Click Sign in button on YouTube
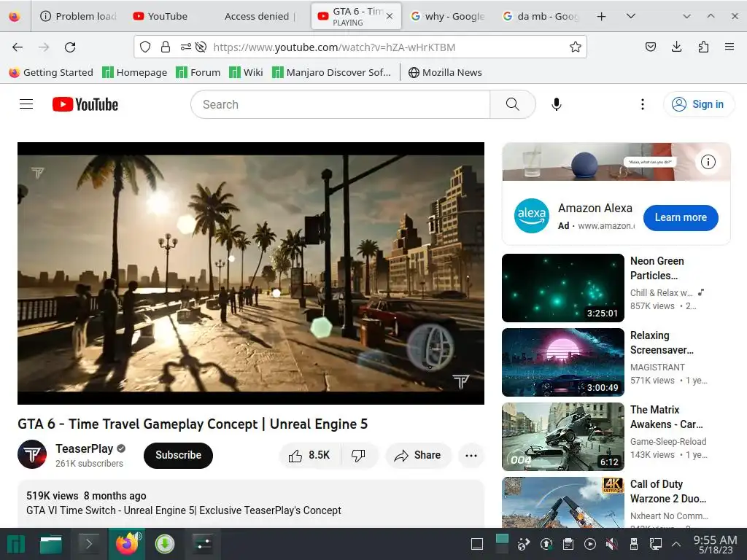This screenshot has height=560, width=747. click(698, 104)
